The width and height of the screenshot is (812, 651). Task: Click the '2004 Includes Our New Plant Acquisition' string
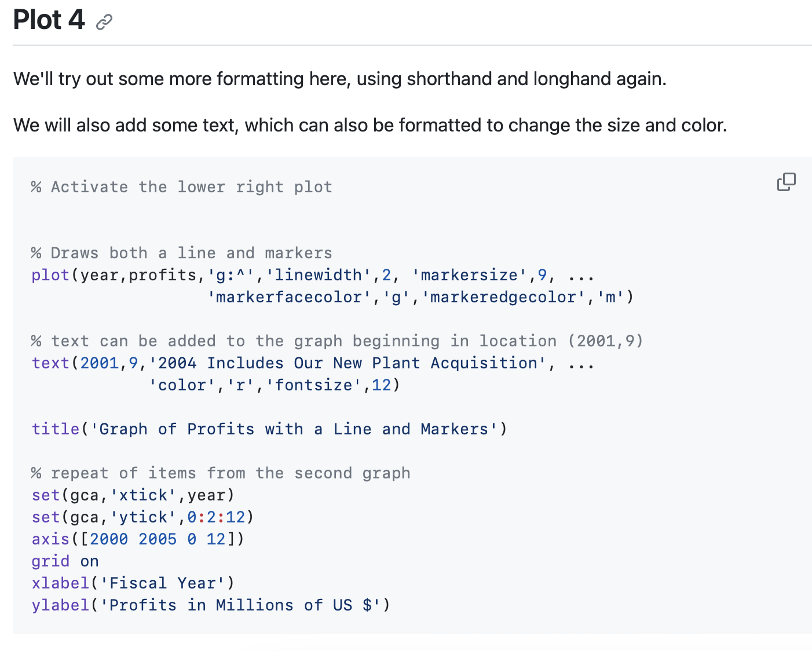tap(347, 363)
